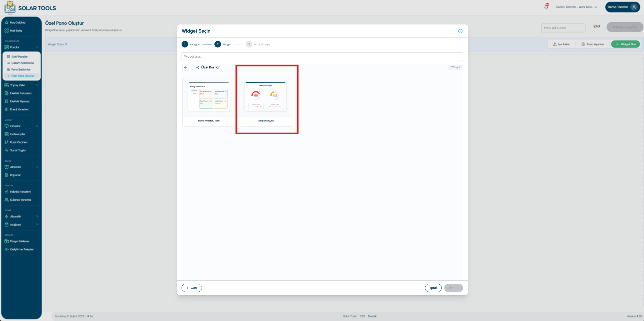Close the Widget Seçin dialog
644x321 pixels.
point(460,31)
